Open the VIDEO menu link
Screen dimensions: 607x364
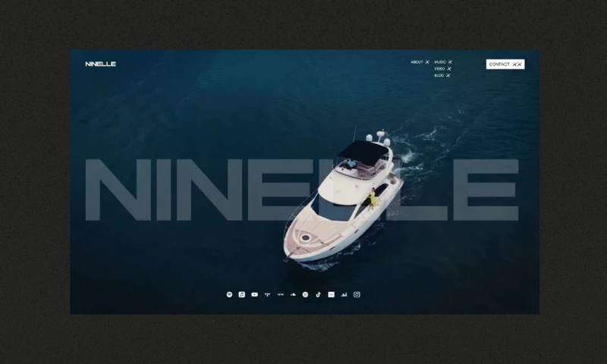(x=442, y=69)
